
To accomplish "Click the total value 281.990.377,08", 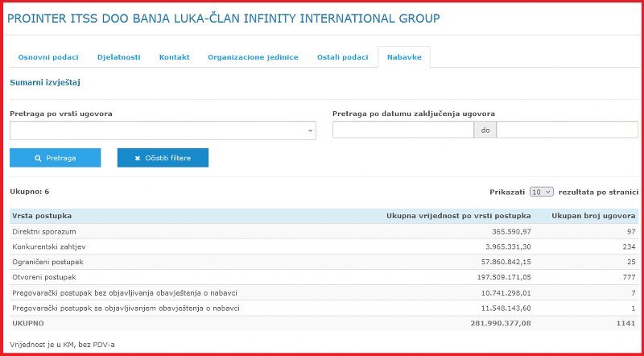I will point(500,323).
